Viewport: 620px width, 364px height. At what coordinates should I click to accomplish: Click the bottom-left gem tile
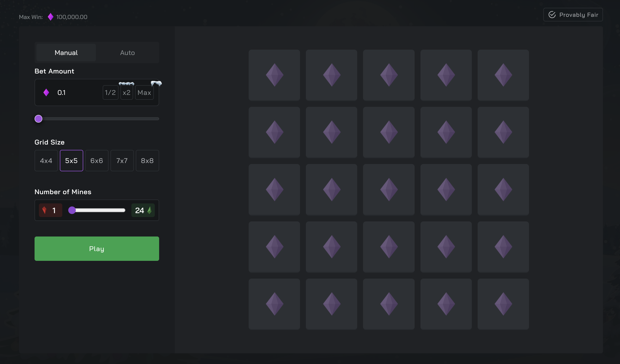(274, 304)
